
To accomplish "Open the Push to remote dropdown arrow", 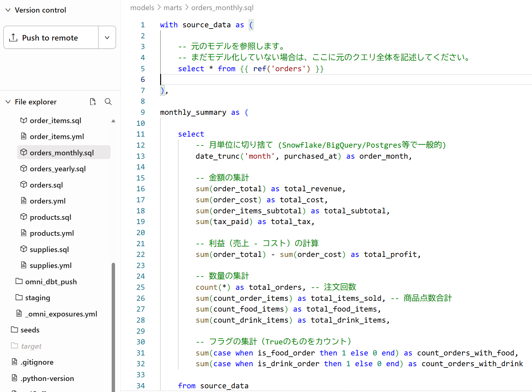I will pos(107,37).
